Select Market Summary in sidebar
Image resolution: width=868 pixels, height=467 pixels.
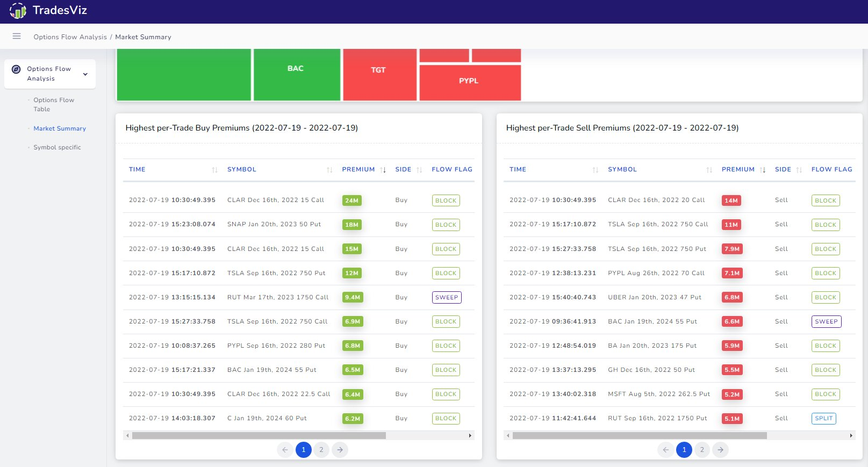tap(60, 128)
